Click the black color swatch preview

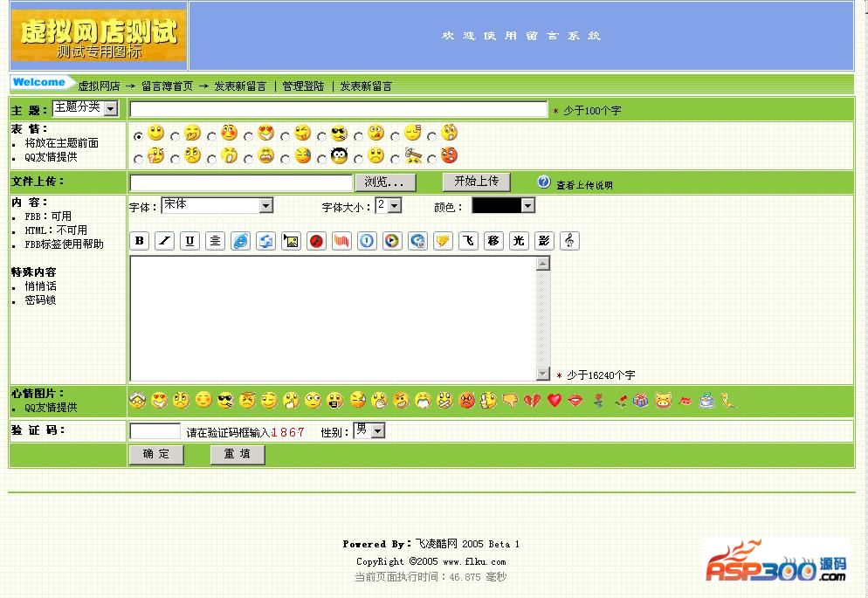(x=497, y=206)
